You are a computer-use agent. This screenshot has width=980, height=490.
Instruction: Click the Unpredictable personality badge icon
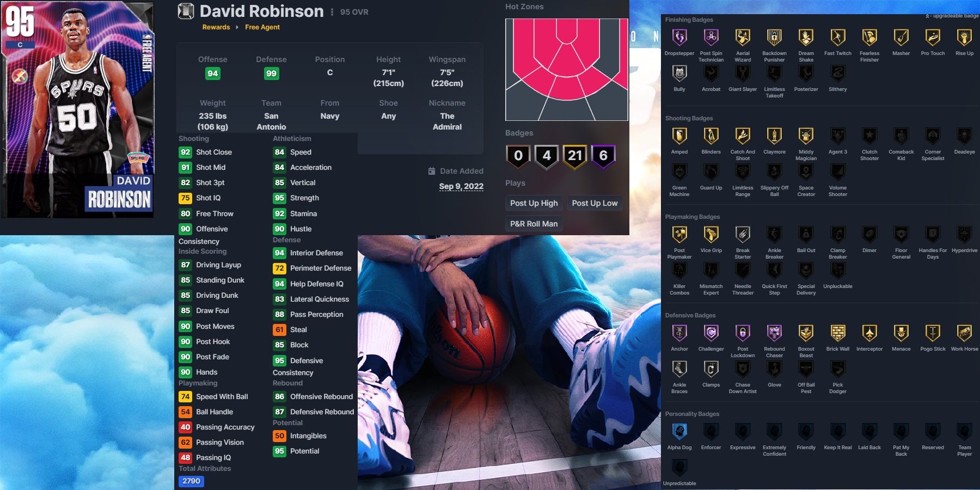click(x=679, y=468)
